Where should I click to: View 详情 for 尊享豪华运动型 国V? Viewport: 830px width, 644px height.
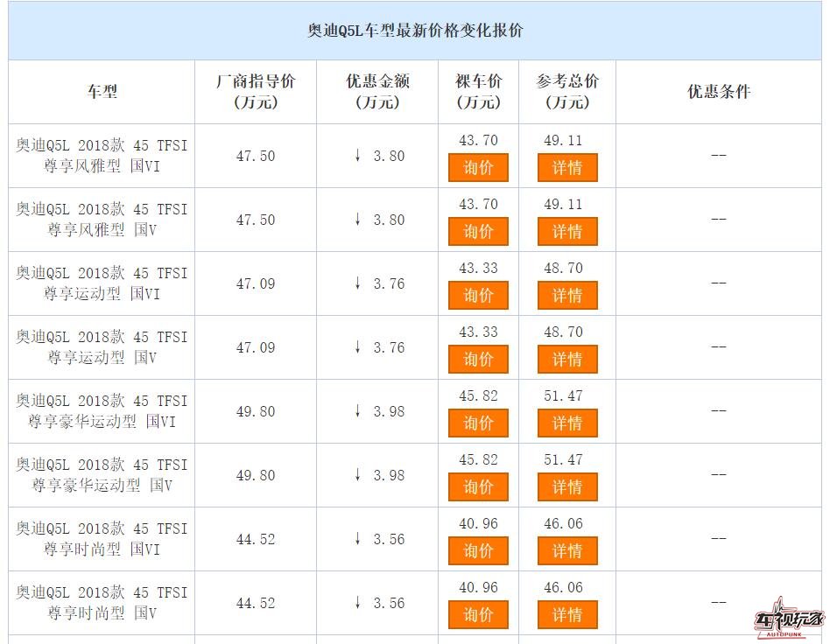567,486
